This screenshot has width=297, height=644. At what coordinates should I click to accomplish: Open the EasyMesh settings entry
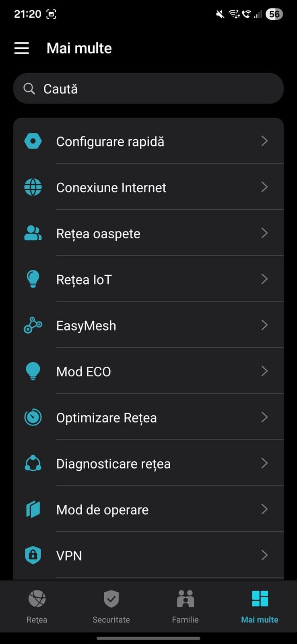[86, 326]
